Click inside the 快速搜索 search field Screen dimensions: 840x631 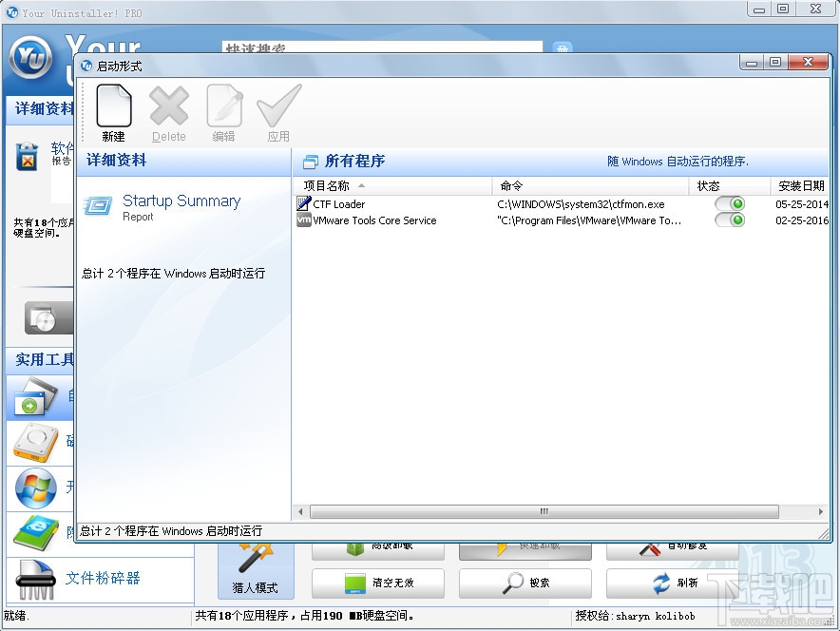click(380, 47)
